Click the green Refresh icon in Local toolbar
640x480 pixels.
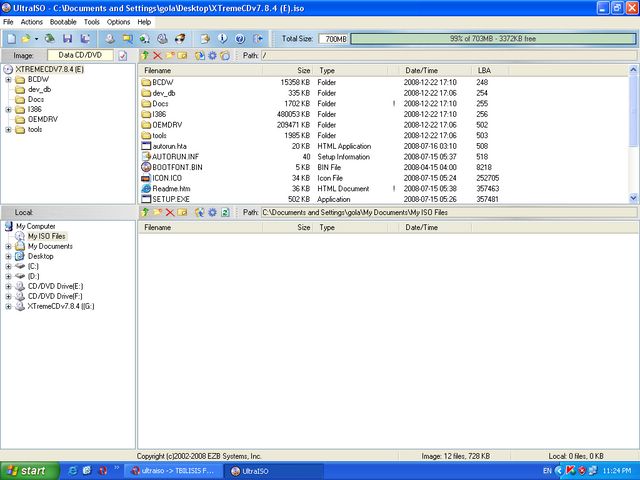(225, 212)
